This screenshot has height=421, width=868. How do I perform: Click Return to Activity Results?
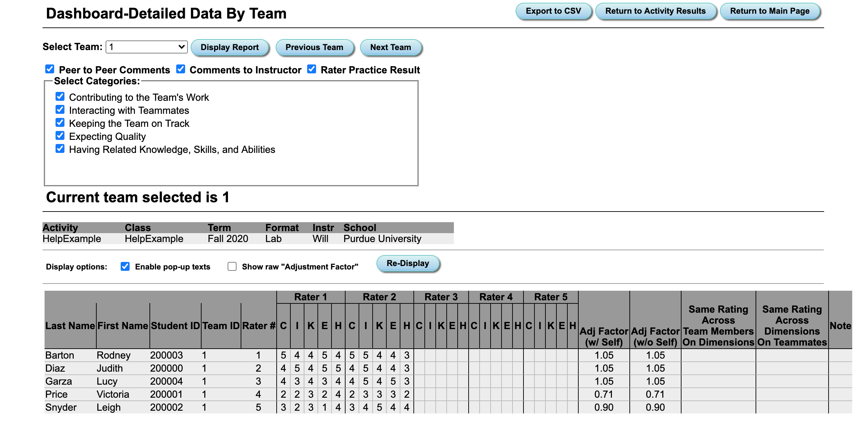coord(656,11)
